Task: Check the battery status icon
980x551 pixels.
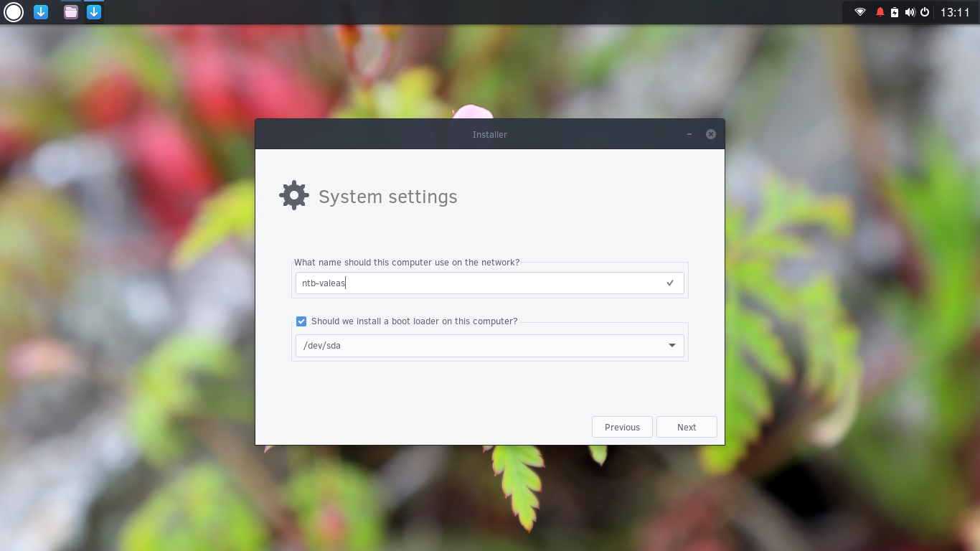Action: tap(895, 12)
